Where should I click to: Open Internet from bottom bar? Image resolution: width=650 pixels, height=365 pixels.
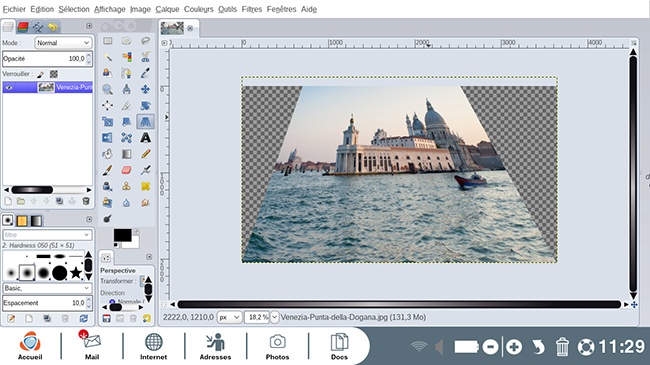pos(153,346)
